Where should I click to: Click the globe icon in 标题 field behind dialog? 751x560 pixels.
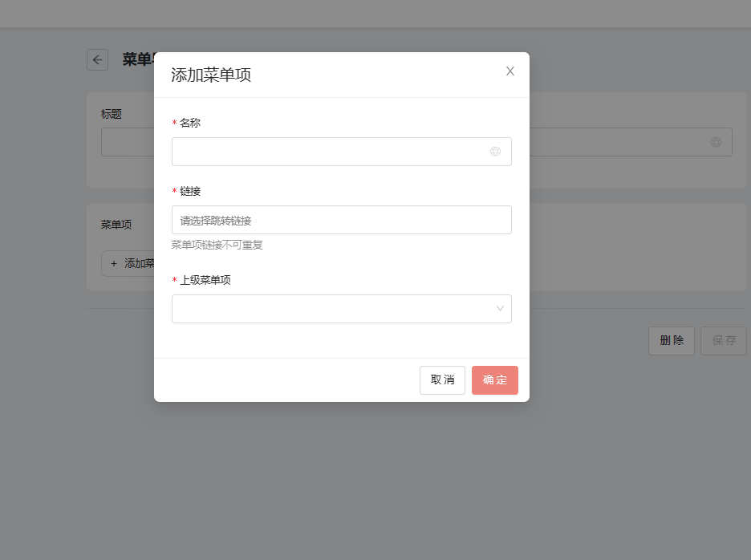pyautogui.click(x=716, y=142)
